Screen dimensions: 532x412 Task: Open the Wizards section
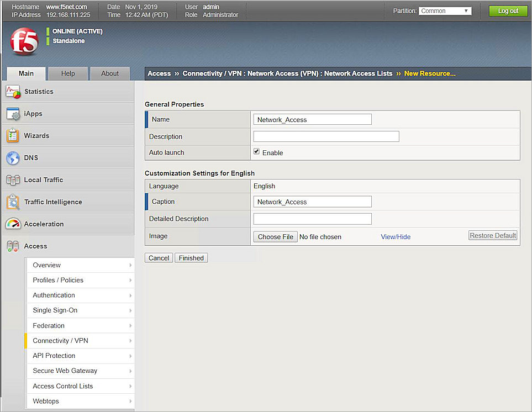click(35, 135)
